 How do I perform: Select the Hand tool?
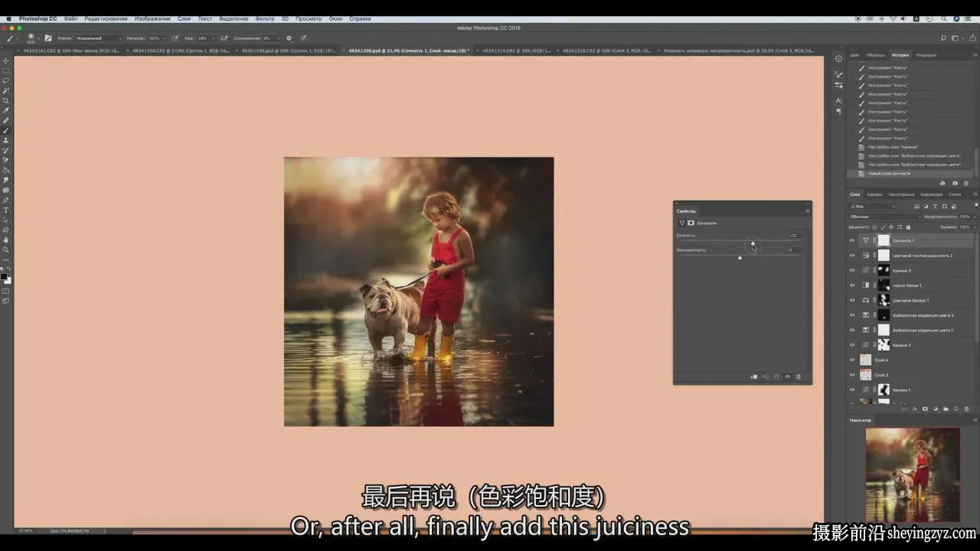point(6,240)
